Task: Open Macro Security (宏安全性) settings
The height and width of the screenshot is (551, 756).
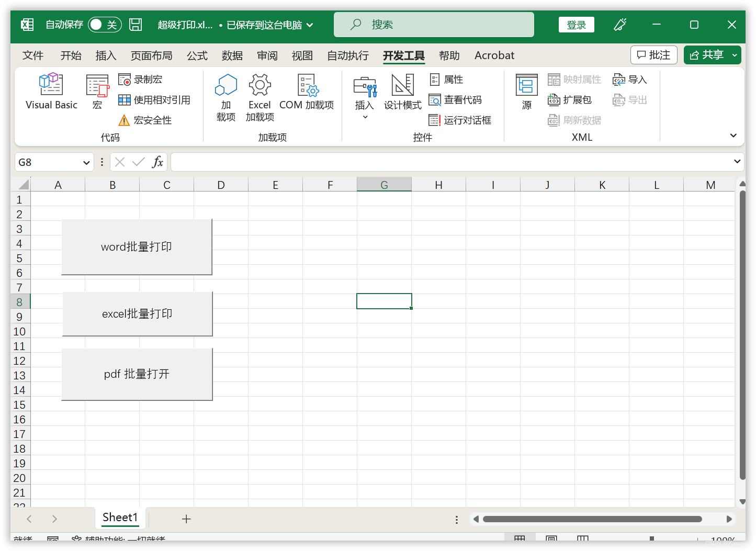Action: (x=145, y=120)
